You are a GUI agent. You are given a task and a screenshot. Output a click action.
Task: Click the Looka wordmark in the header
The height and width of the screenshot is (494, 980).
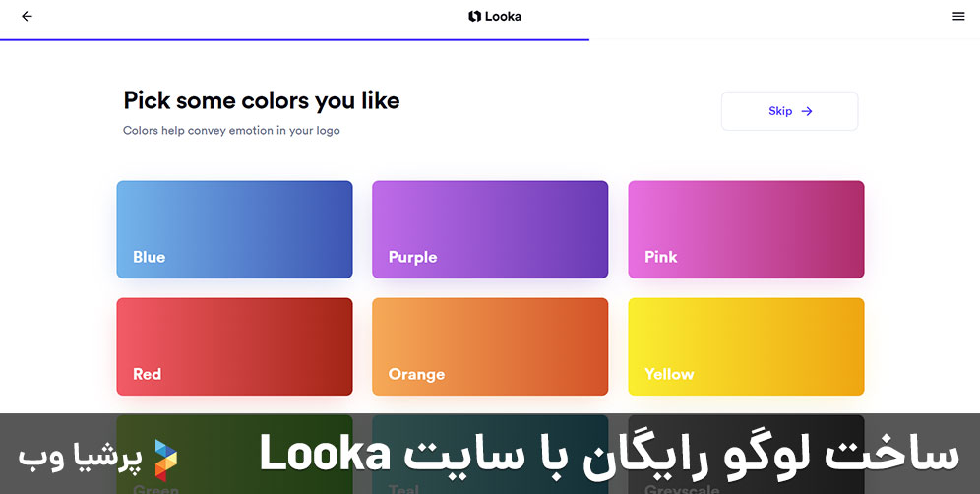tap(503, 17)
